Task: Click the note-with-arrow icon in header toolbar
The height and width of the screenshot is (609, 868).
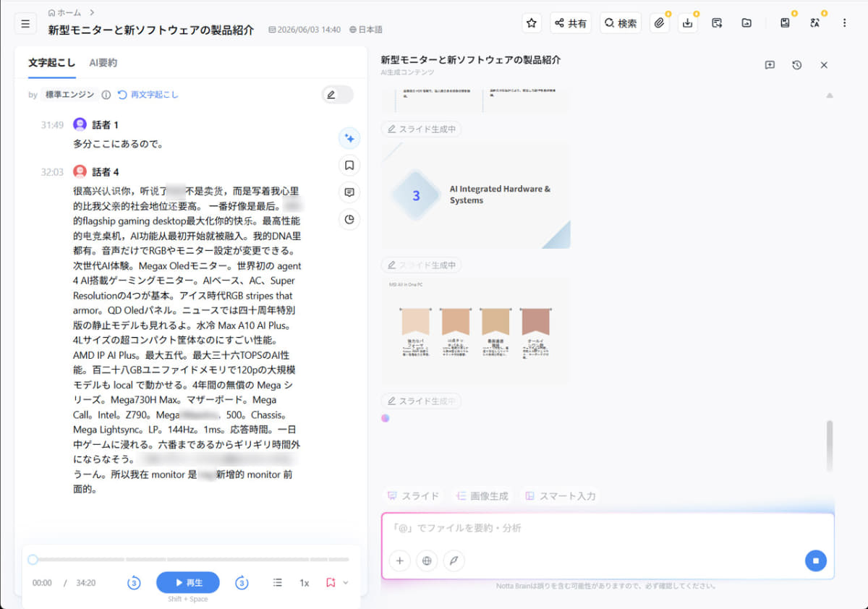Action: (717, 23)
